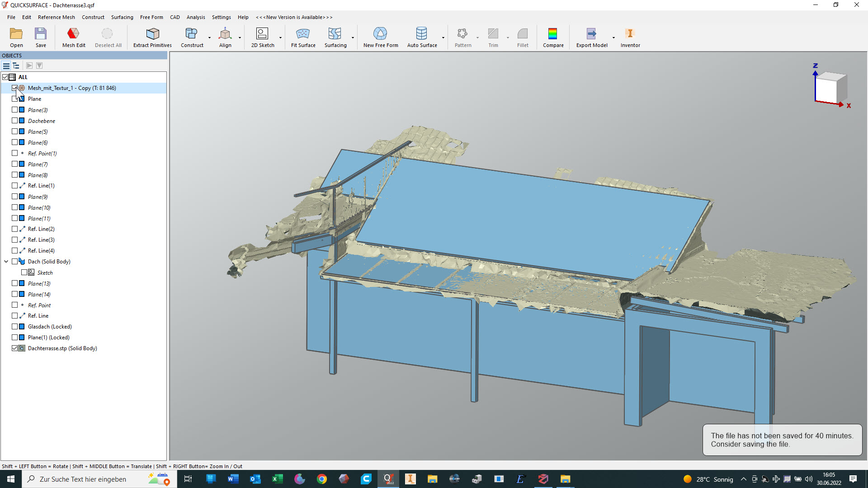The height and width of the screenshot is (488, 868).
Task: Run the Auto Surface tool
Action: (421, 37)
